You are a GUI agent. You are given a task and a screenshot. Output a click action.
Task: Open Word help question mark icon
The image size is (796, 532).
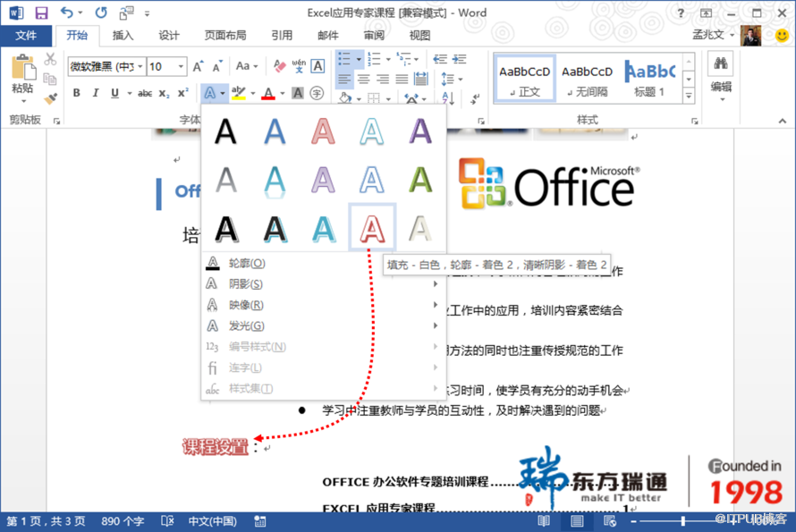tap(681, 13)
